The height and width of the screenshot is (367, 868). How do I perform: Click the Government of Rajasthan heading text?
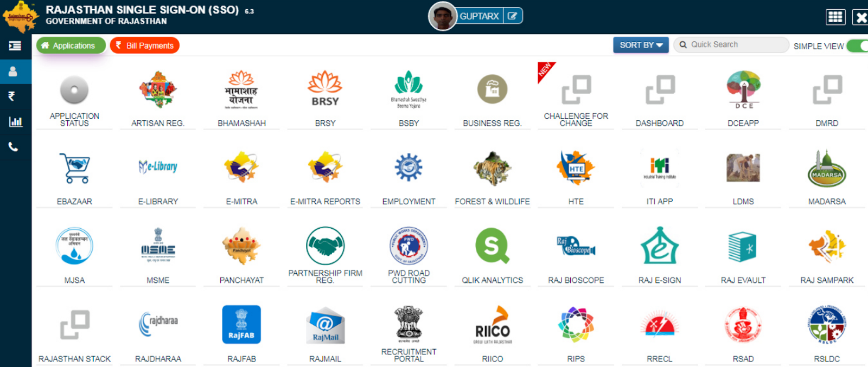(x=106, y=21)
